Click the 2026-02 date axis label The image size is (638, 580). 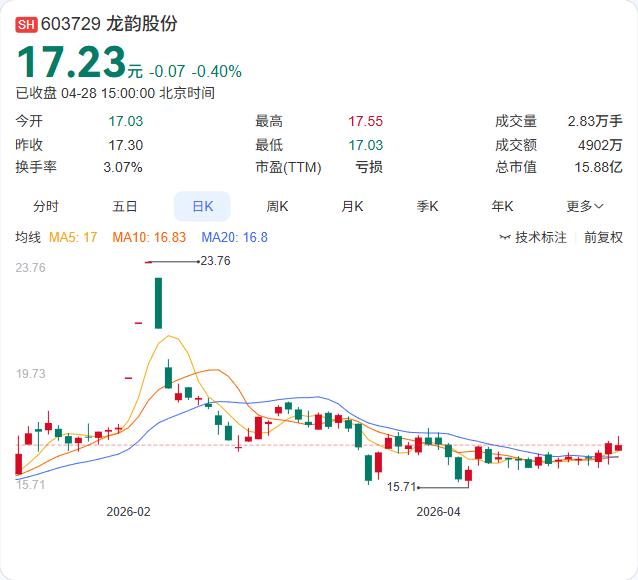click(x=128, y=512)
